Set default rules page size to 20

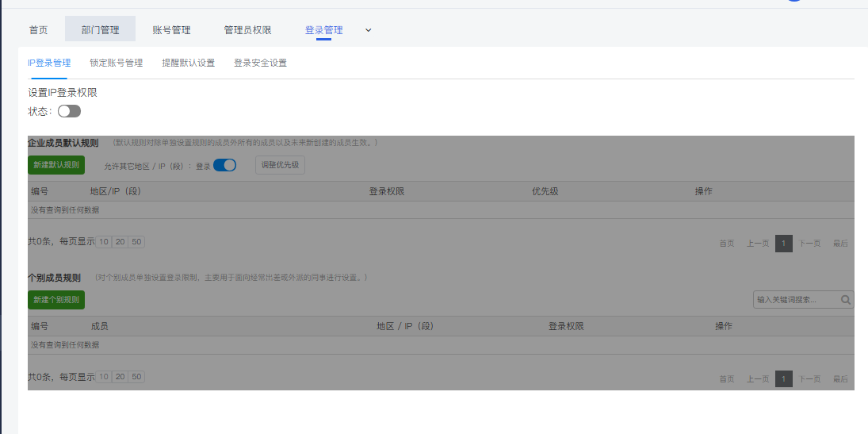click(x=120, y=242)
